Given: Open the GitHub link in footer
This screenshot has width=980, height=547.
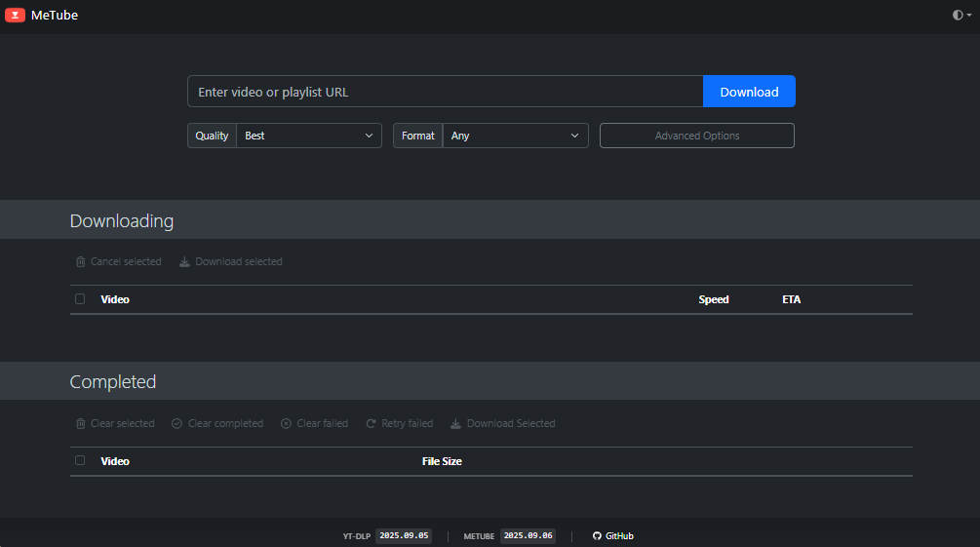Looking at the screenshot, I should coord(619,536).
